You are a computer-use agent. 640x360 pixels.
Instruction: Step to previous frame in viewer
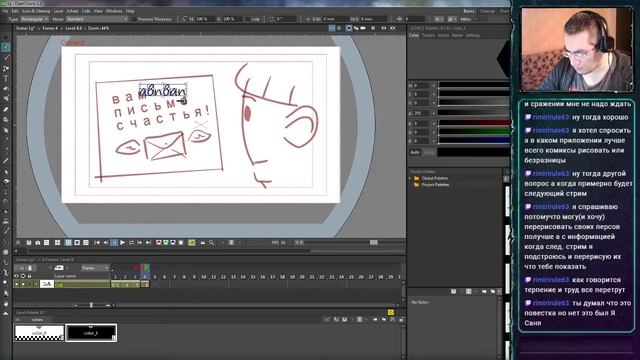[105, 242]
